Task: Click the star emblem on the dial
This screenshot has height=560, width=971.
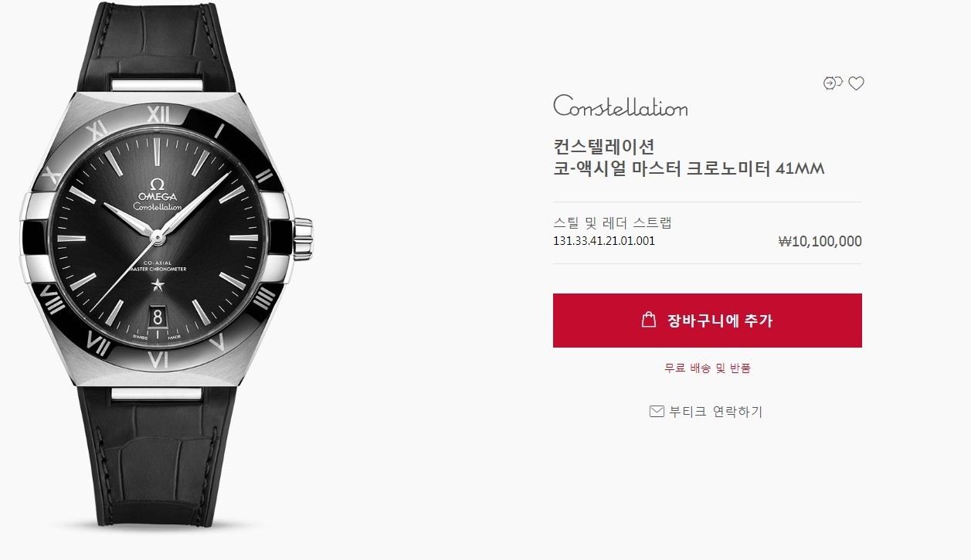Action: [158, 285]
